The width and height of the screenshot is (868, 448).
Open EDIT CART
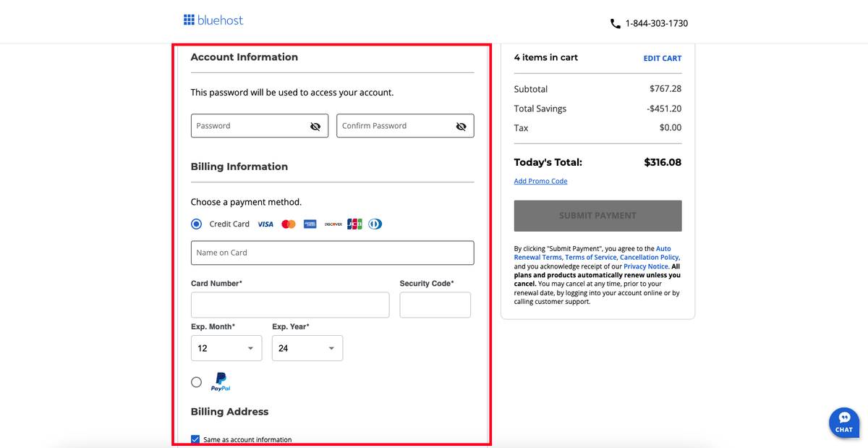point(663,58)
